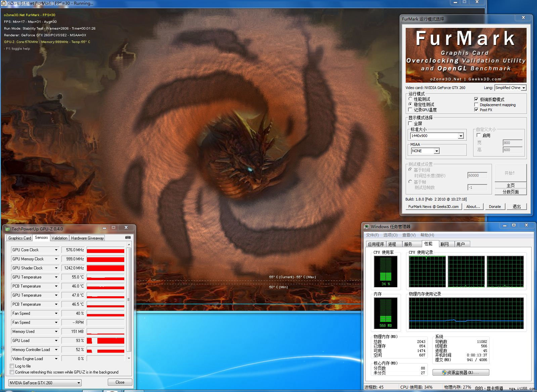Viewport: 537px width, 392px height.
Task: Expand GPU Memory Clock sensor dropdown
Action: point(56,259)
